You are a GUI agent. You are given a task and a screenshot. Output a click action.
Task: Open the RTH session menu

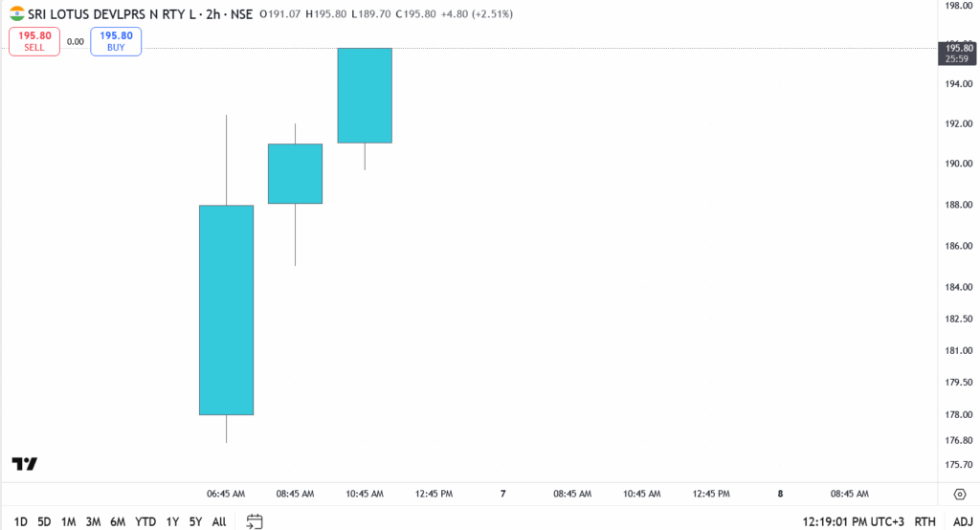coord(924,521)
